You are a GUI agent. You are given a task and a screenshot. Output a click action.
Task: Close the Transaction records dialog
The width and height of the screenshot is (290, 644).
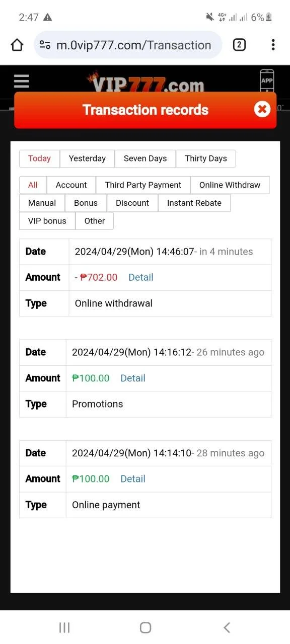(262, 109)
